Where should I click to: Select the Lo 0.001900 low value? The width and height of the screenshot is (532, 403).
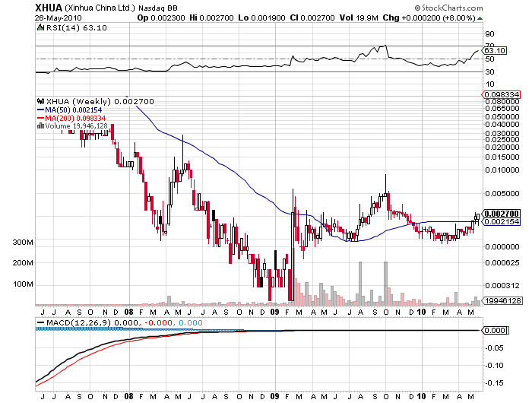[261, 17]
